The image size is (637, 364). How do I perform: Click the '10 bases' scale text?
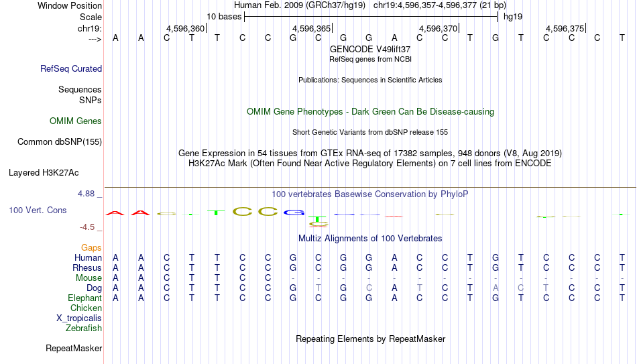point(224,17)
